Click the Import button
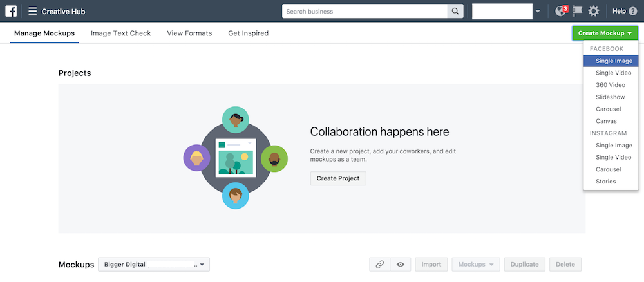 tap(431, 265)
